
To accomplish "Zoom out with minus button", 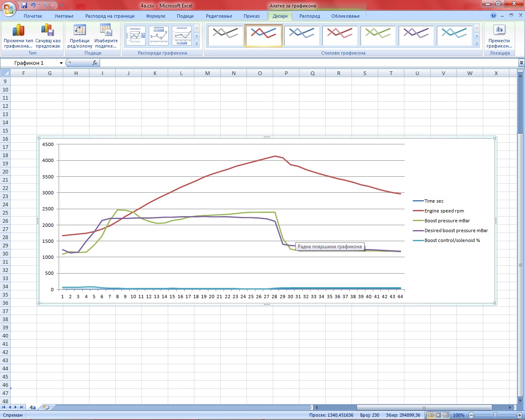I will click(471, 415).
